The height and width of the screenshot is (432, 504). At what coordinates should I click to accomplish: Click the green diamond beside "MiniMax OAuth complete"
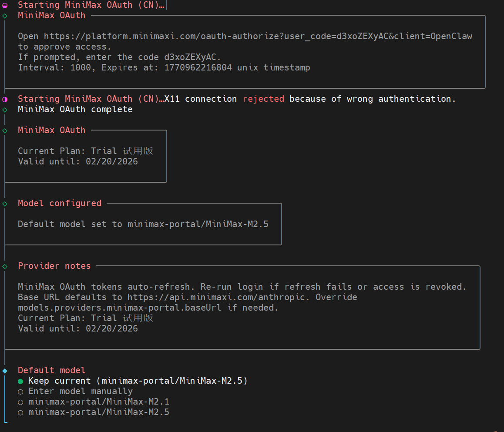[x=5, y=110]
